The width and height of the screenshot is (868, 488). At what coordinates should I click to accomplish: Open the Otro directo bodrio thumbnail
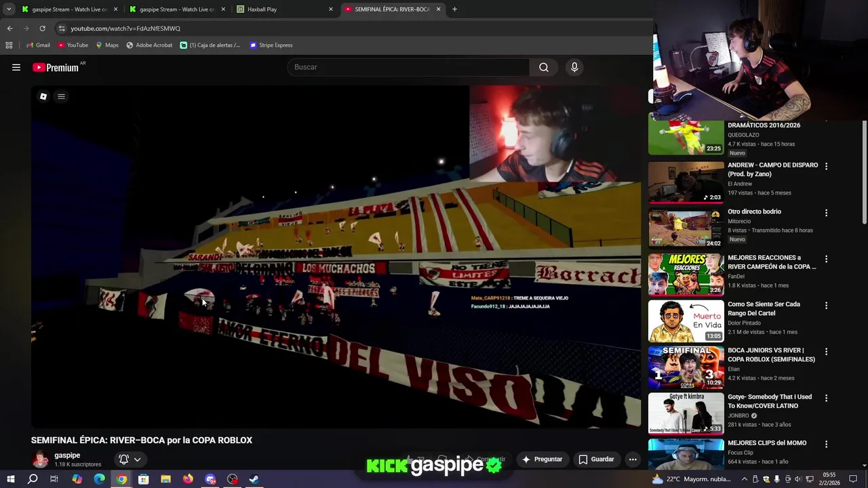686,228
